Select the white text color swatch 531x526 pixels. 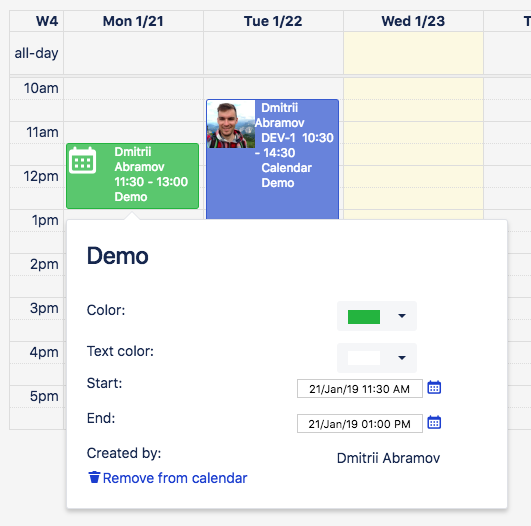pos(364,358)
